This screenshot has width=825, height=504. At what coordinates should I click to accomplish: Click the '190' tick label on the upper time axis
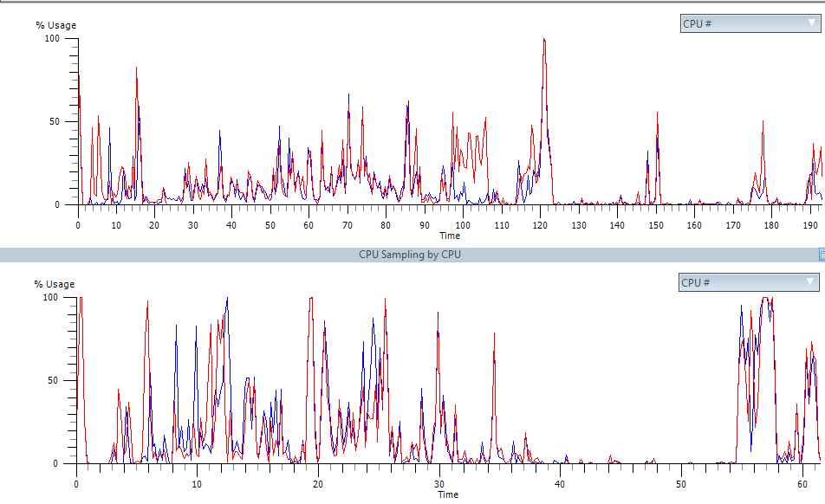[x=810, y=225]
